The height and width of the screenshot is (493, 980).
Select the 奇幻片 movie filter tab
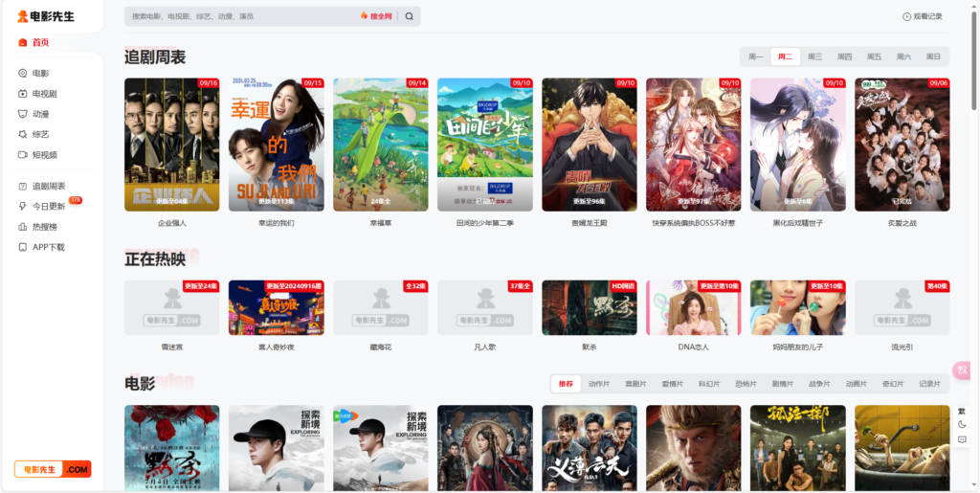[x=893, y=384]
